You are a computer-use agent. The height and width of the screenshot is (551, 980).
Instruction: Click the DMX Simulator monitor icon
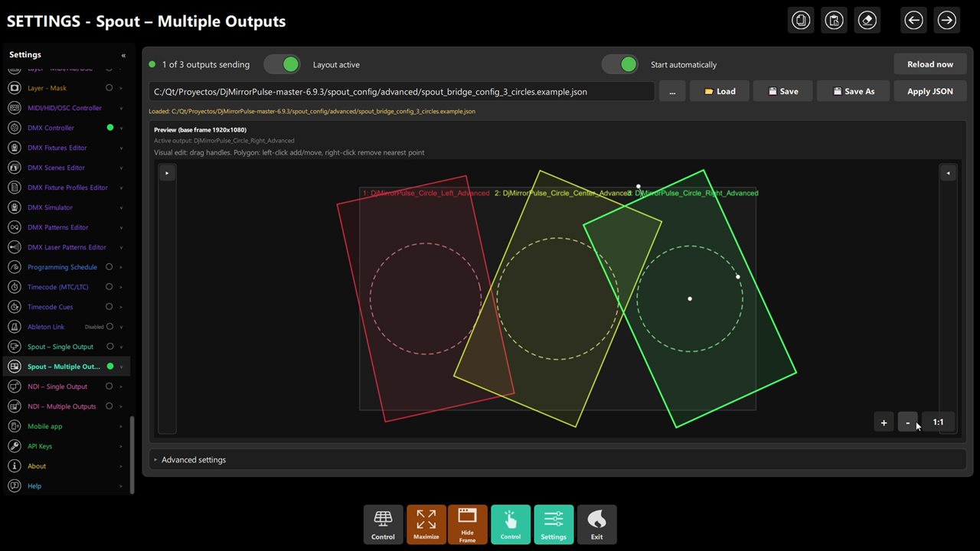[x=14, y=207]
